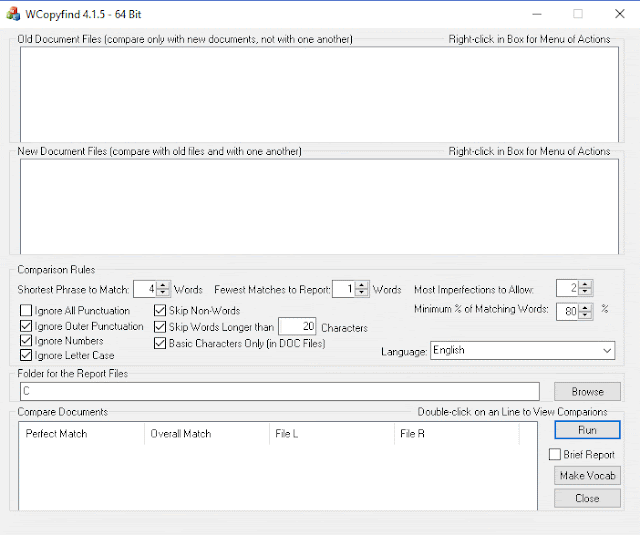Increase Minimum % of Matching Words

[585, 308]
